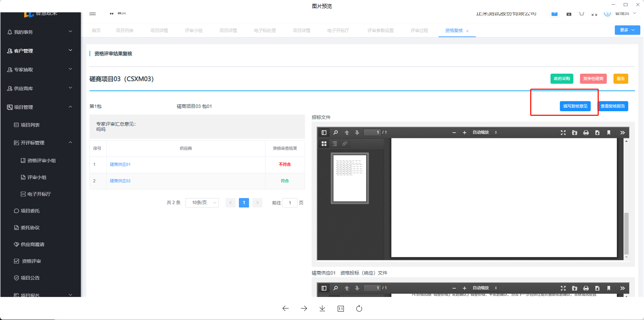The width and height of the screenshot is (644, 320).
Task: Open search in the 响应文件 PDF viewer
Action: tap(335, 288)
